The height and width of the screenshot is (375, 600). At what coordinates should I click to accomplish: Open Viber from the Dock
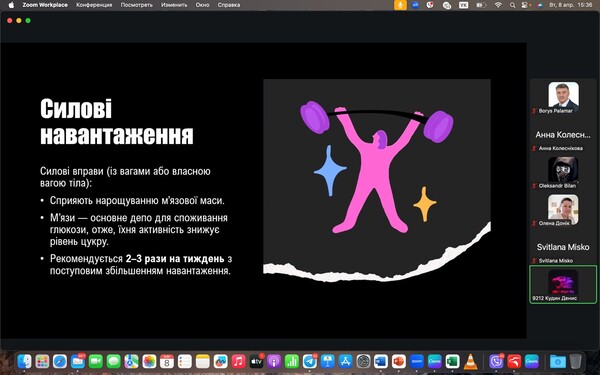click(496, 361)
